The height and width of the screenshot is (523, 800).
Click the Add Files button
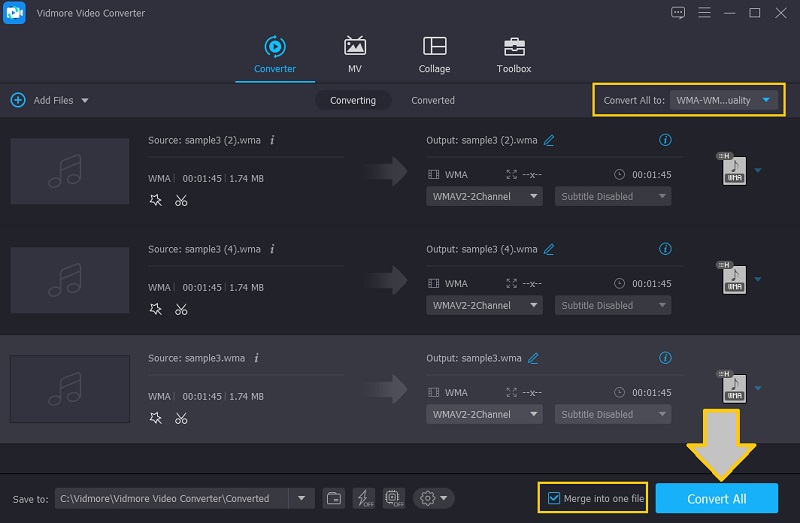pos(40,100)
